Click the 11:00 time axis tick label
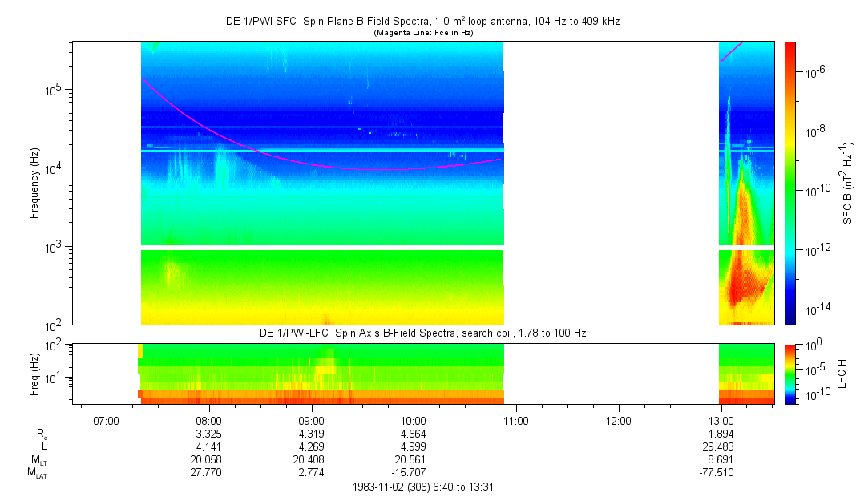This screenshot has height=497, width=868. pos(516,419)
